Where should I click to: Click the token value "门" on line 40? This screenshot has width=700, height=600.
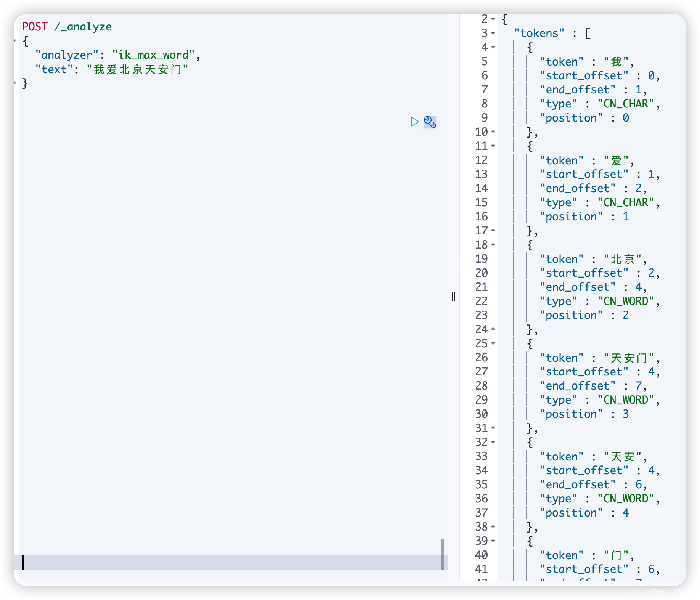(616, 555)
